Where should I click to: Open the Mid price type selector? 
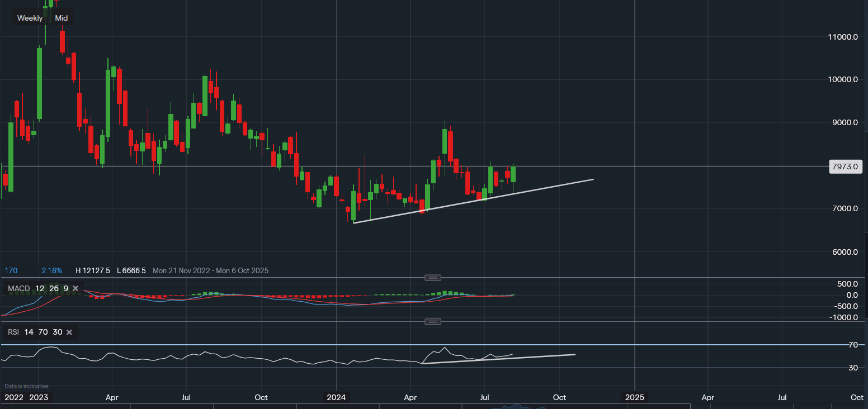click(x=62, y=18)
